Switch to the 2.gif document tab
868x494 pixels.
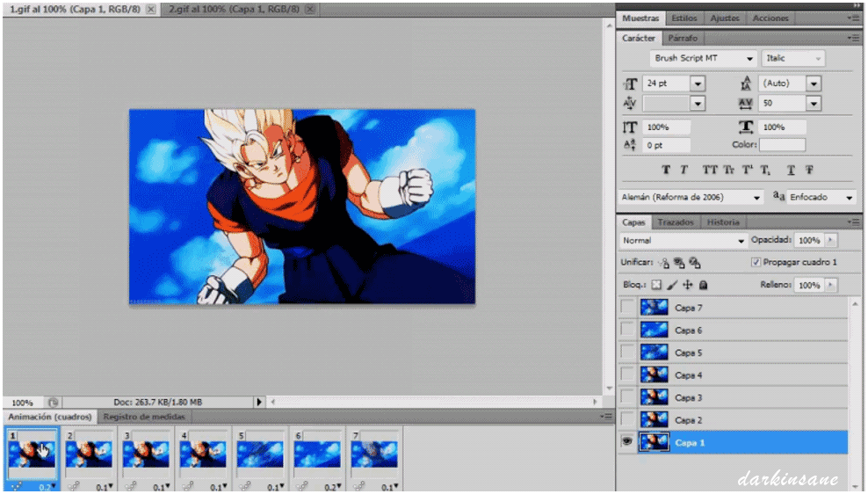[x=234, y=10]
